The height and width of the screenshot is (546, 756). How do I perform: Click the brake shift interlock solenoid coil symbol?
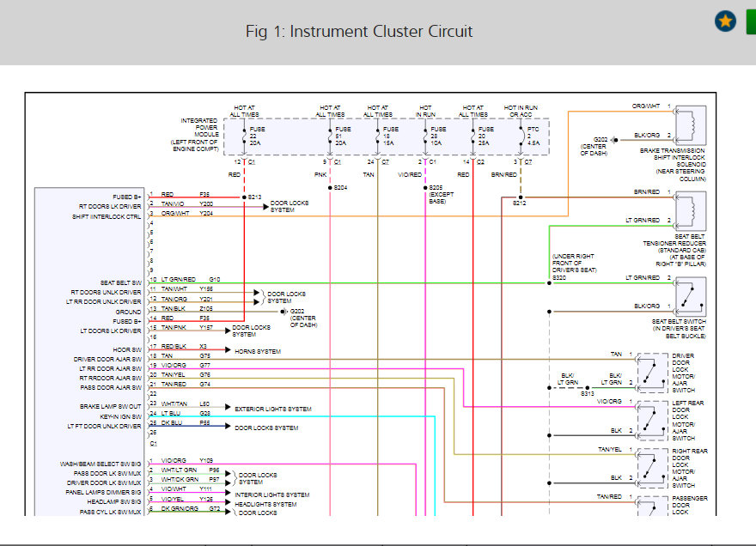691,126
